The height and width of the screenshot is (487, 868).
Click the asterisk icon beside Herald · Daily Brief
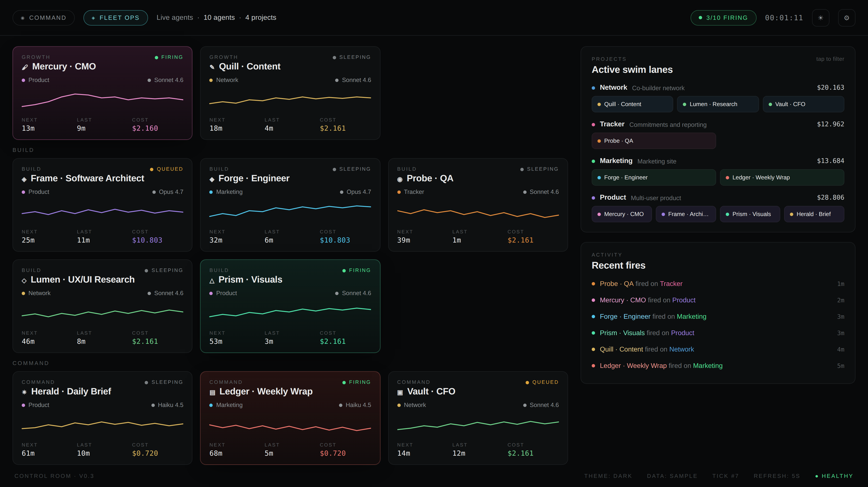[24, 392]
